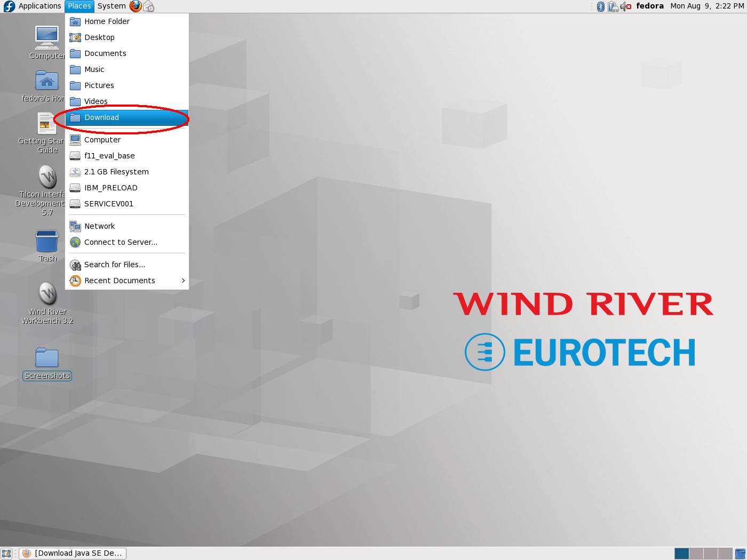Open Music folder entry in the menu
The height and width of the screenshot is (560, 747).
pos(127,69)
